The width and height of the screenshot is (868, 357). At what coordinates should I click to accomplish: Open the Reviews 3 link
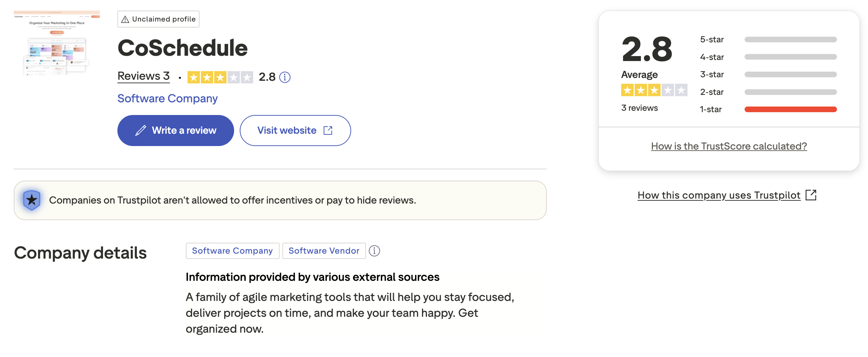(x=143, y=76)
